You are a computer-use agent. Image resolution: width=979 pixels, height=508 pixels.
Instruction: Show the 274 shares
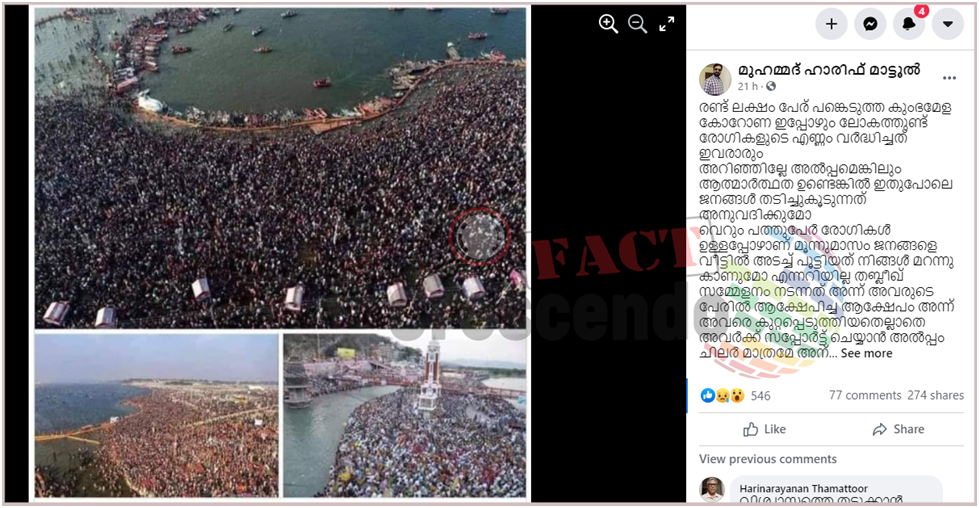935,395
